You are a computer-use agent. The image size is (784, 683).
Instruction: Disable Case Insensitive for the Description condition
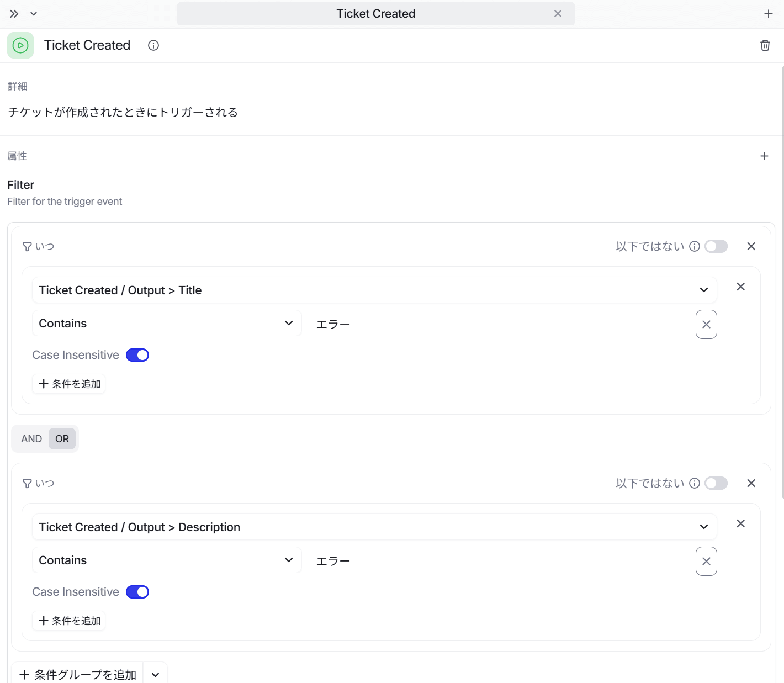(x=137, y=592)
